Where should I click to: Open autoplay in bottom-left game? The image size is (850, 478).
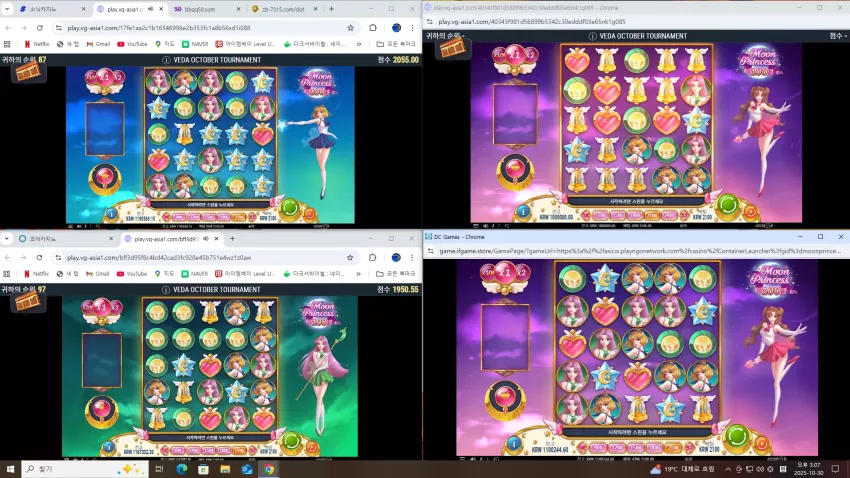tap(312, 447)
